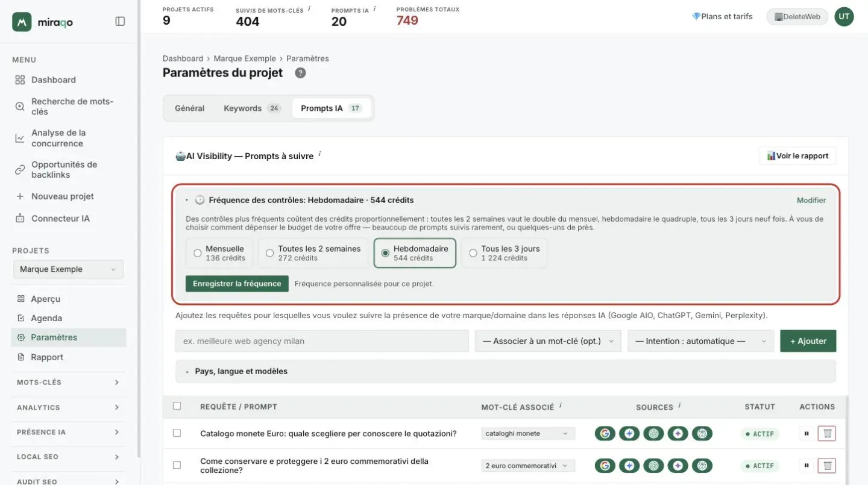868x485 pixels.
Task: Toggle Google source for Catalogo monete row
Action: tap(605, 433)
